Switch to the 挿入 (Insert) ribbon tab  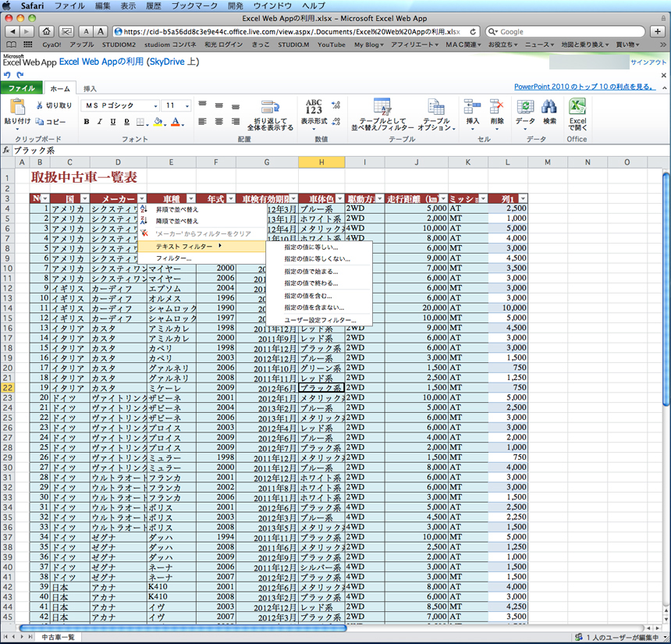[x=90, y=89]
